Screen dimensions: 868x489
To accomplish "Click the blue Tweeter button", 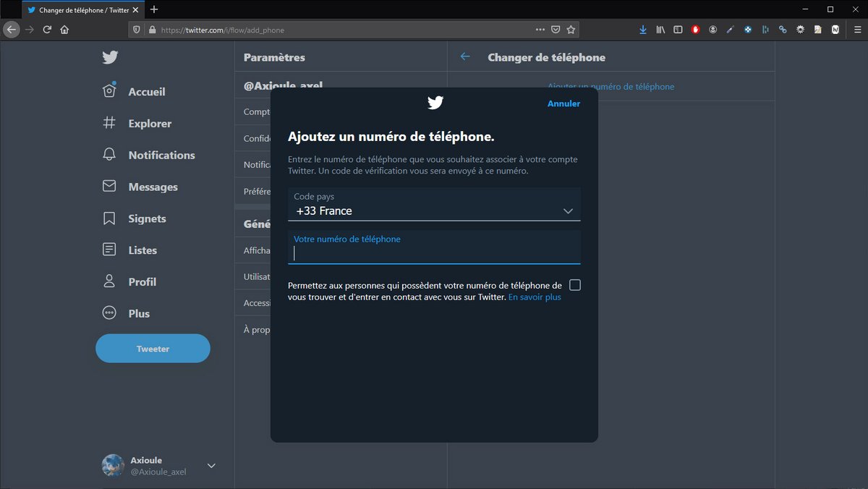I will pos(153,349).
